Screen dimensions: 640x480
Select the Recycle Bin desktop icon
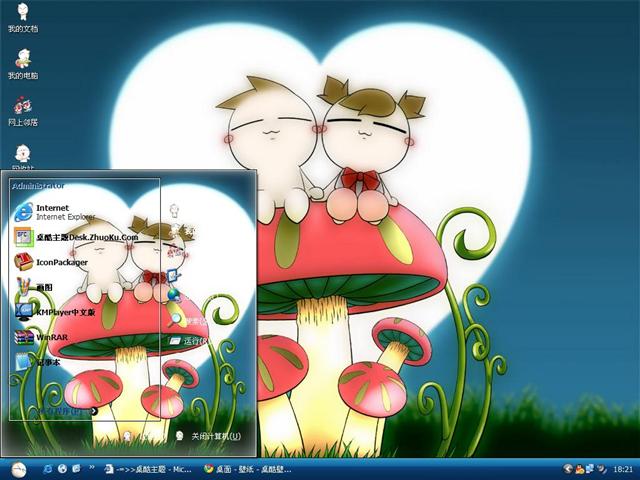tap(23, 157)
